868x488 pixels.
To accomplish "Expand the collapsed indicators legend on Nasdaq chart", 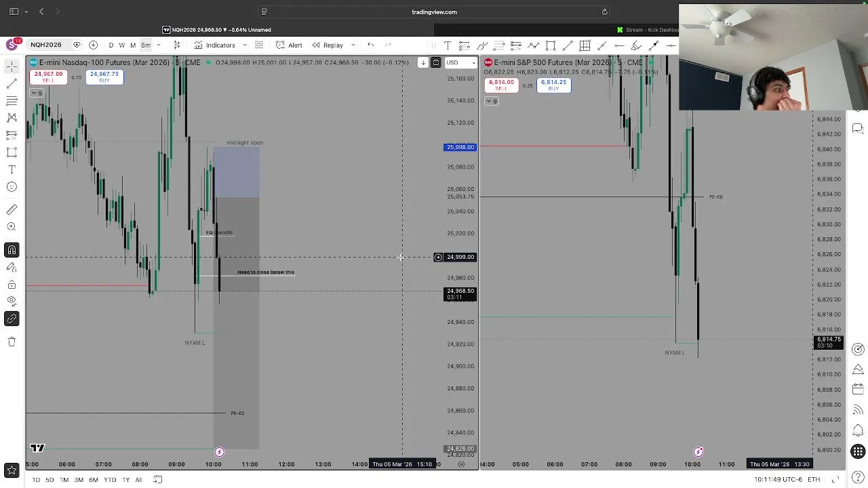I will [36, 93].
